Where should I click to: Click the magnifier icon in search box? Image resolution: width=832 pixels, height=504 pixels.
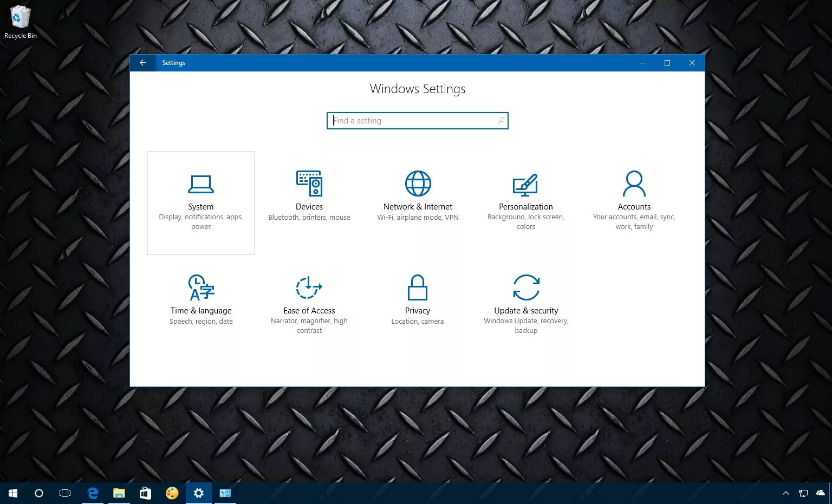[500, 121]
